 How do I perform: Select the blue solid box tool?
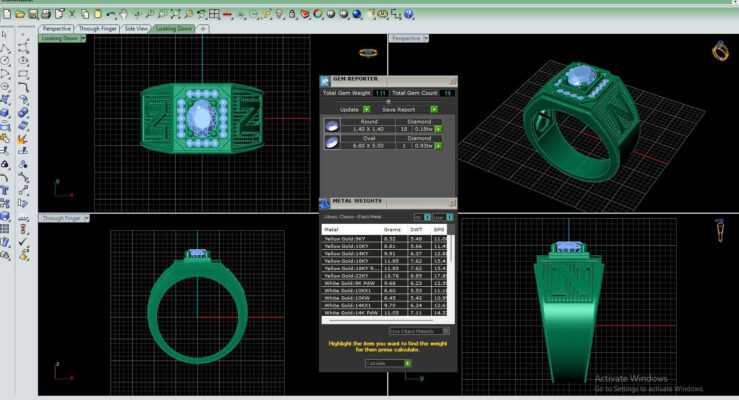pyautogui.click(x=5, y=113)
